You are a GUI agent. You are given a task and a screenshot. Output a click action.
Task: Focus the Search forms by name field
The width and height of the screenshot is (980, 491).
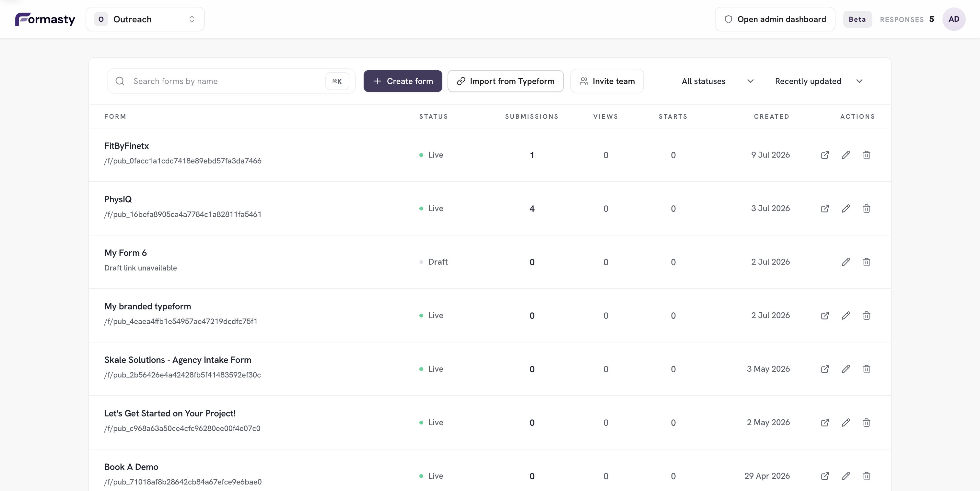pos(231,81)
